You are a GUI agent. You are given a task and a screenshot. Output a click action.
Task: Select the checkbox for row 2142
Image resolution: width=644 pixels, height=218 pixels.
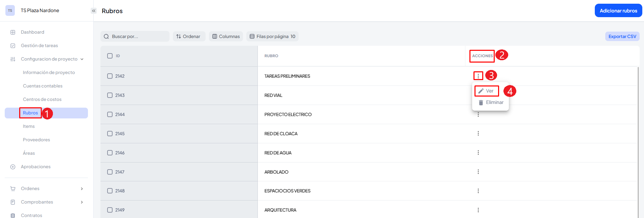pyautogui.click(x=110, y=76)
